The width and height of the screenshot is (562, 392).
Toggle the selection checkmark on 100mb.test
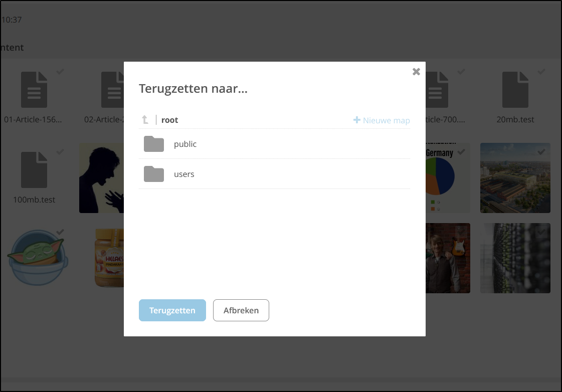(x=60, y=152)
